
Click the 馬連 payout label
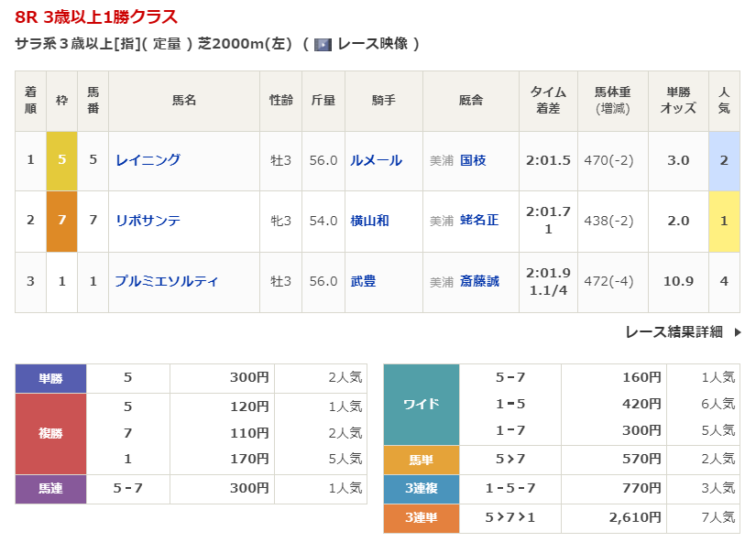(50, 489)
